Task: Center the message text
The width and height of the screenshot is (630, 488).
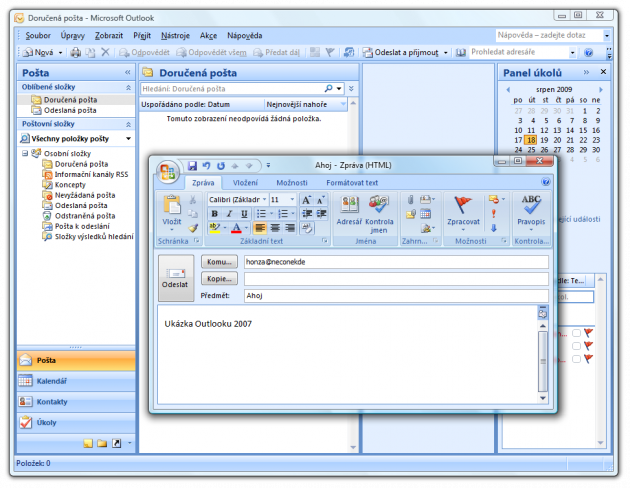Action: [x=275, y=228]
